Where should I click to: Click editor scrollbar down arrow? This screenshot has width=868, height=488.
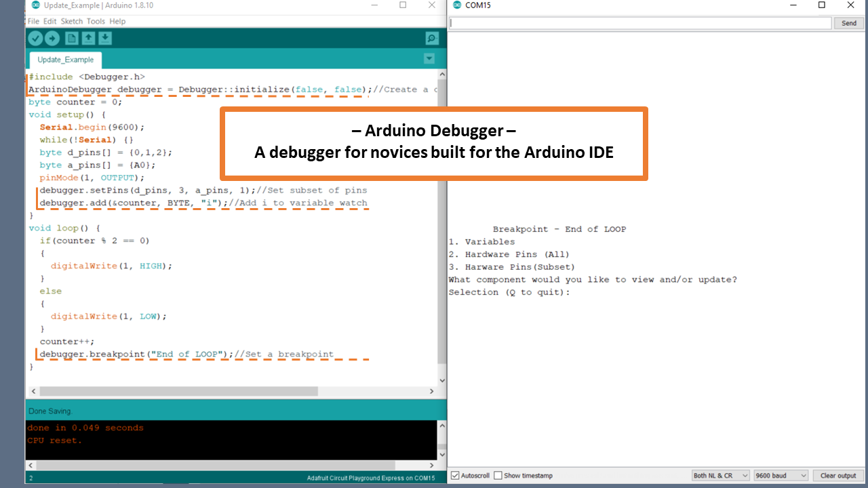[442, 381]
